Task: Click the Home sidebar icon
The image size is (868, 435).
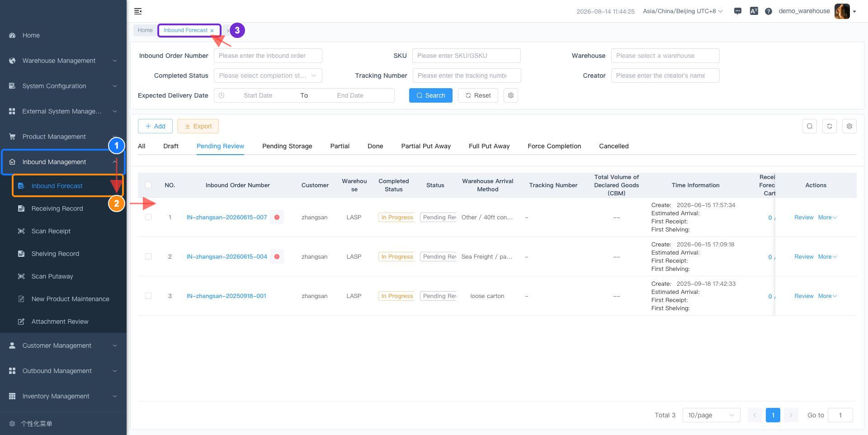Action: pyautogui.click(x=12, y=35)
